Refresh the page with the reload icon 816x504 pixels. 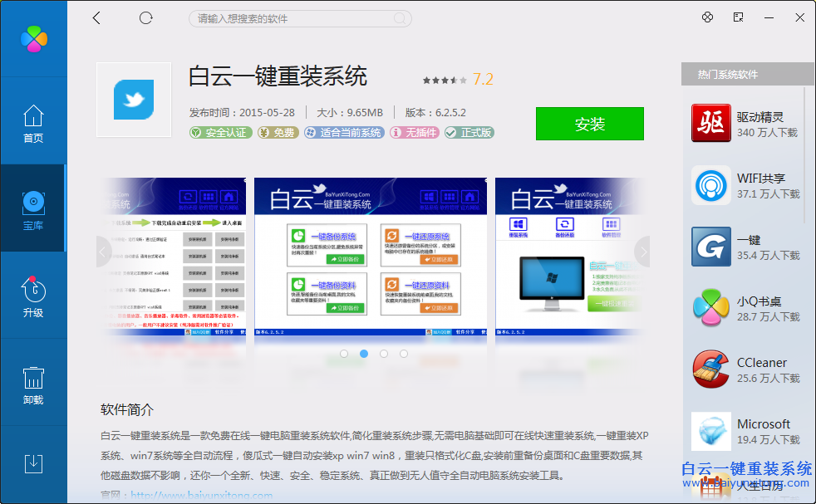(146, 17)
